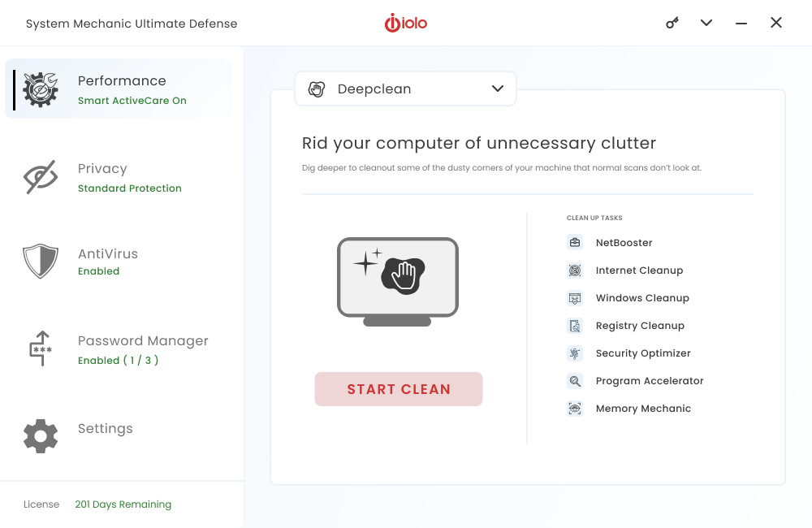The image size is (812, 528).
Task: Click the AntiVirus shield icon
Action: [x=41, y=262]
